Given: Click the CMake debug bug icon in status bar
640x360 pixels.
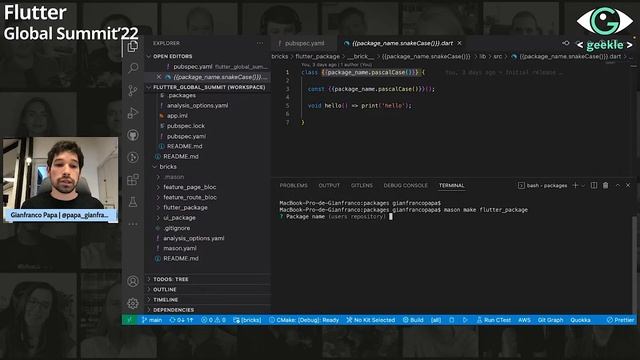Looking at the screenshot, I should click(x=452, y=320).
